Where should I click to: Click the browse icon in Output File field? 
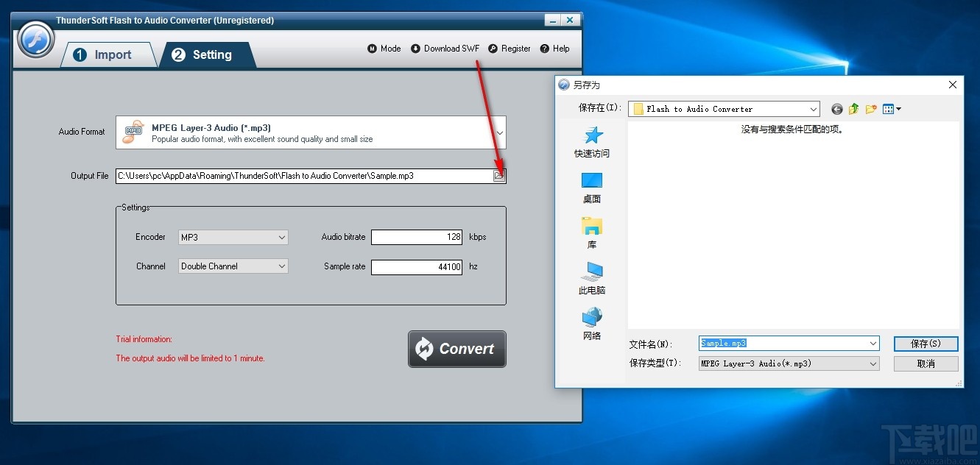click(x=499, y=175)
